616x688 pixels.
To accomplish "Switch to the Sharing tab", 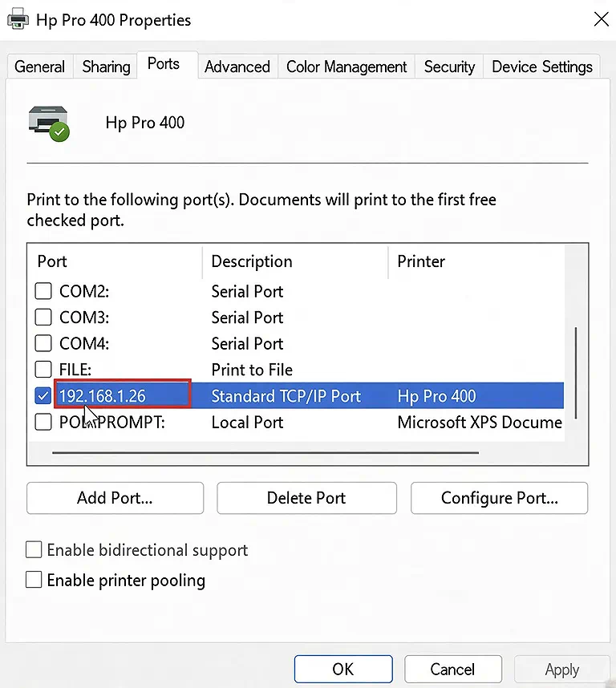I will (106, 67).
